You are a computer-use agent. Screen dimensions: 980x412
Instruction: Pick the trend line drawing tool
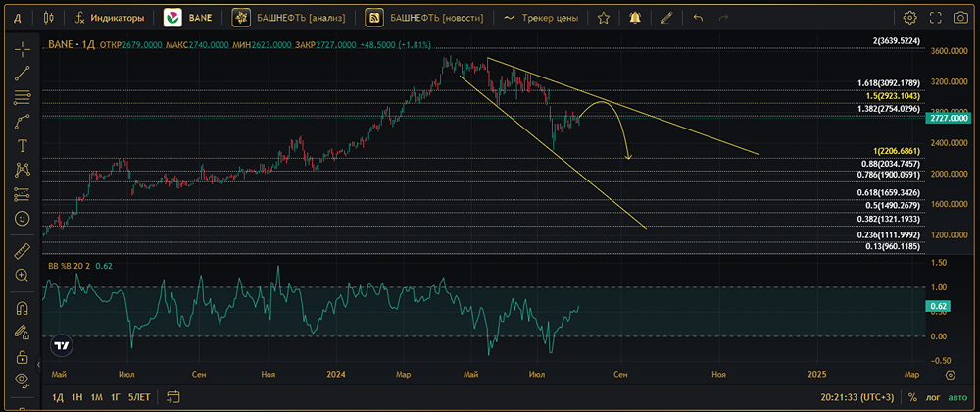click(22, 73)
